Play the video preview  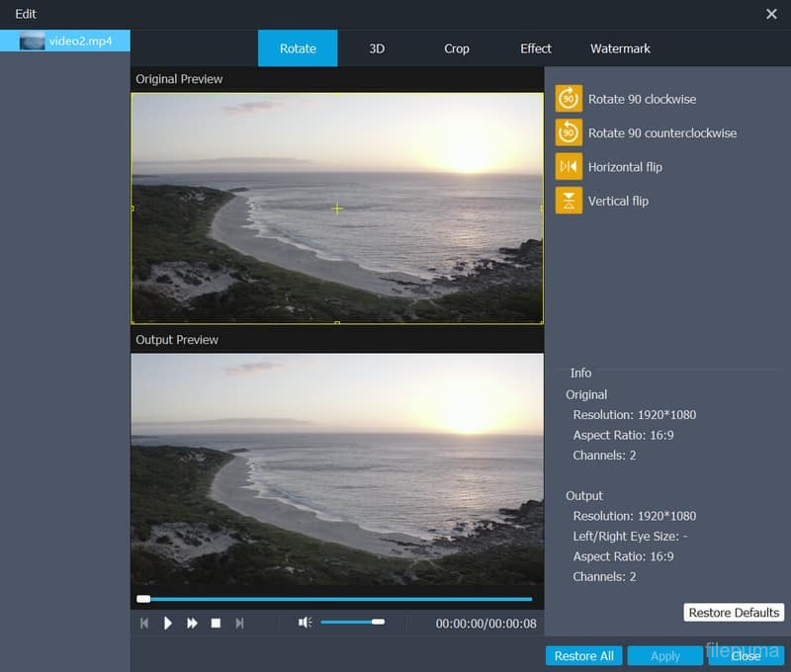point(168,623)
